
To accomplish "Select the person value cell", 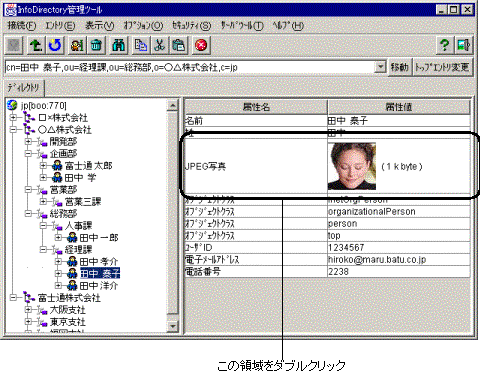I will point(399,223).
